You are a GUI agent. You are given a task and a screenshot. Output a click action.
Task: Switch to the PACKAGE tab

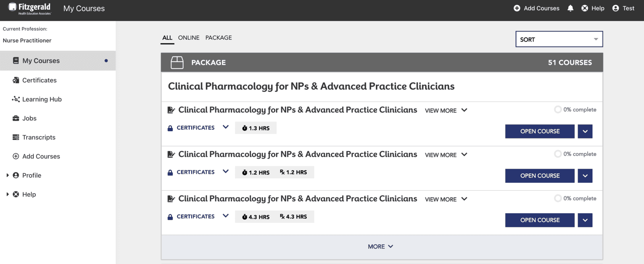tap(219, 37)
